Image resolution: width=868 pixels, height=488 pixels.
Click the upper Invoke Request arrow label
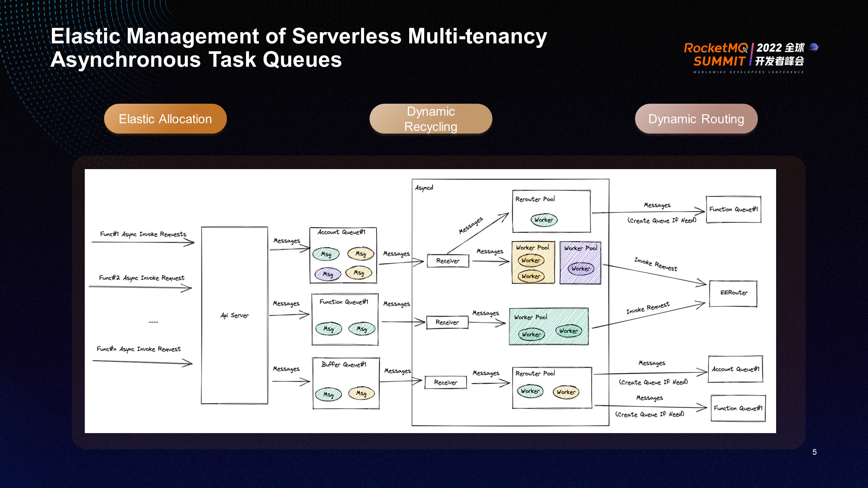[x=656, y=264]
